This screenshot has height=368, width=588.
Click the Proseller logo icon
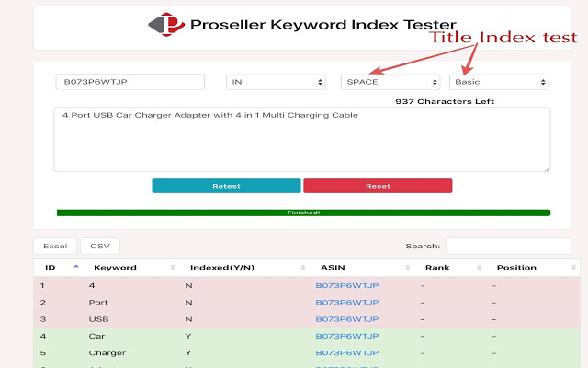(166, 25)
